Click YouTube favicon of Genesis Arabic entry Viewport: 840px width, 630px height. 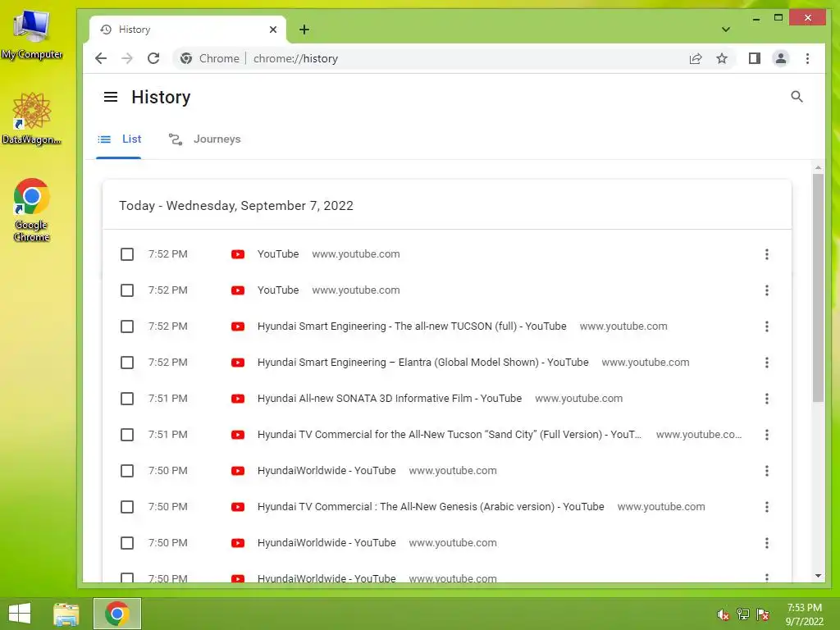238,507
